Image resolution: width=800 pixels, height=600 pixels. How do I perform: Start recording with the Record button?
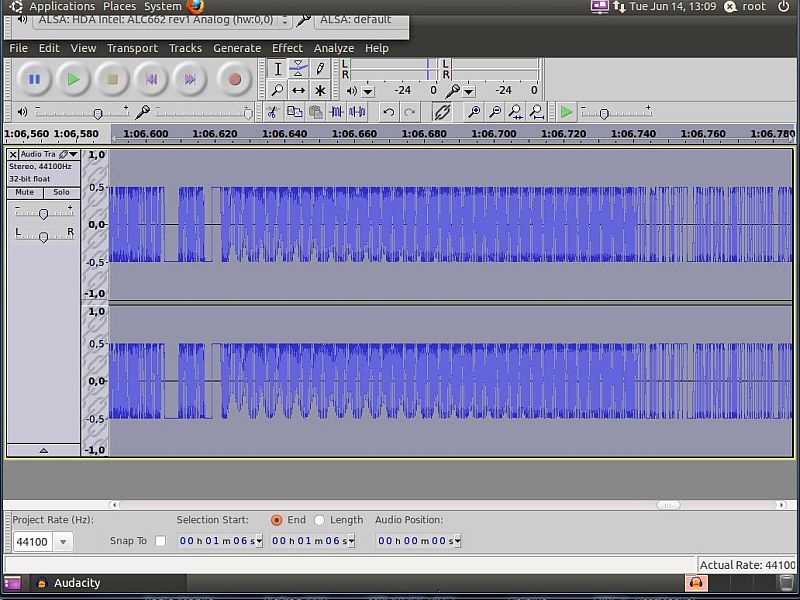[235, 79]
